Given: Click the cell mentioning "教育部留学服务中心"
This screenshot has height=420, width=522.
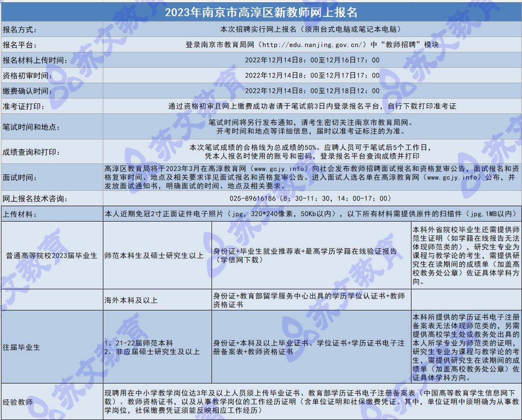Looking at the screenshot, I should 311,300.
